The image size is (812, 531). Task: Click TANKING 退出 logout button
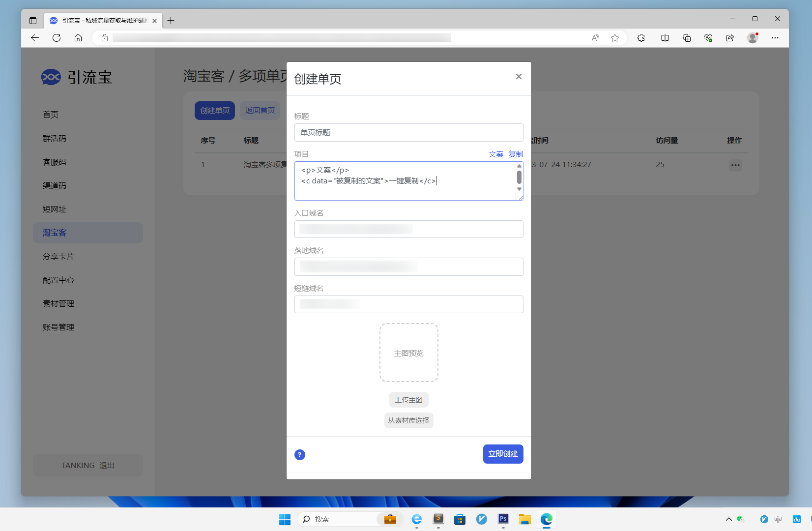(x=88, y=465)
